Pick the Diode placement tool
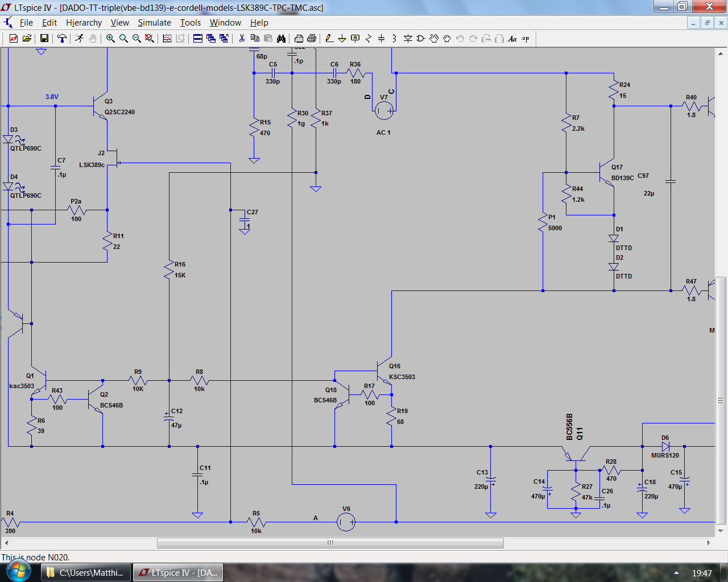Screen dimensions: 728x582 (408, 38)
